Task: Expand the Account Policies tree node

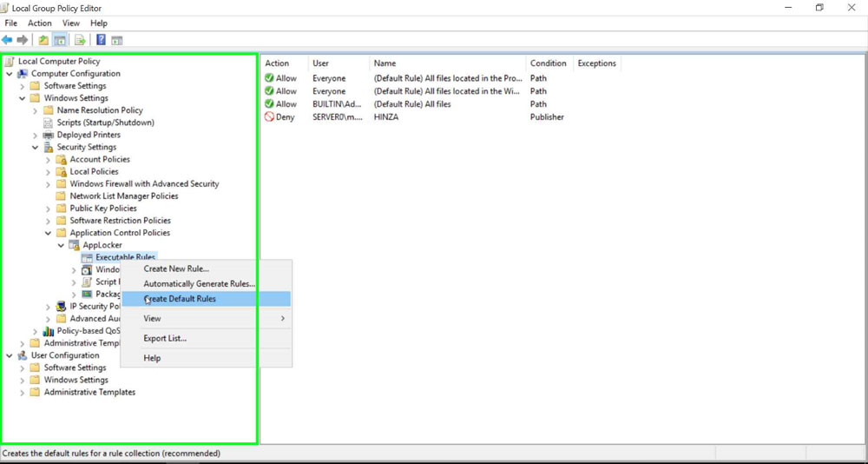Action: point(49,160)
